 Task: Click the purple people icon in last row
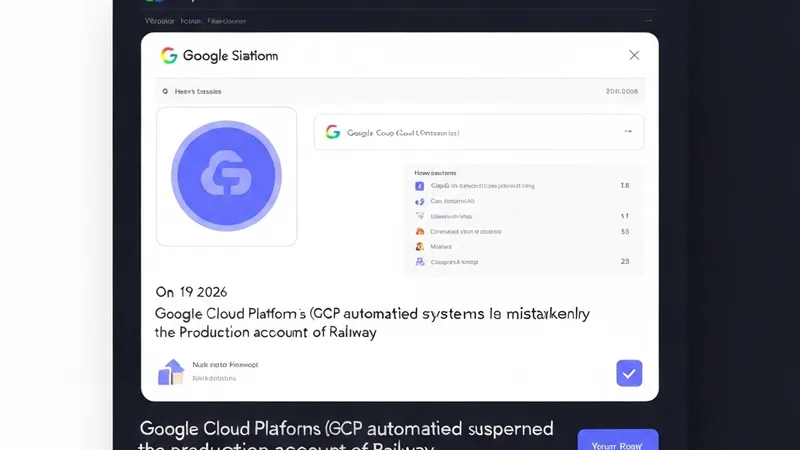419,262
